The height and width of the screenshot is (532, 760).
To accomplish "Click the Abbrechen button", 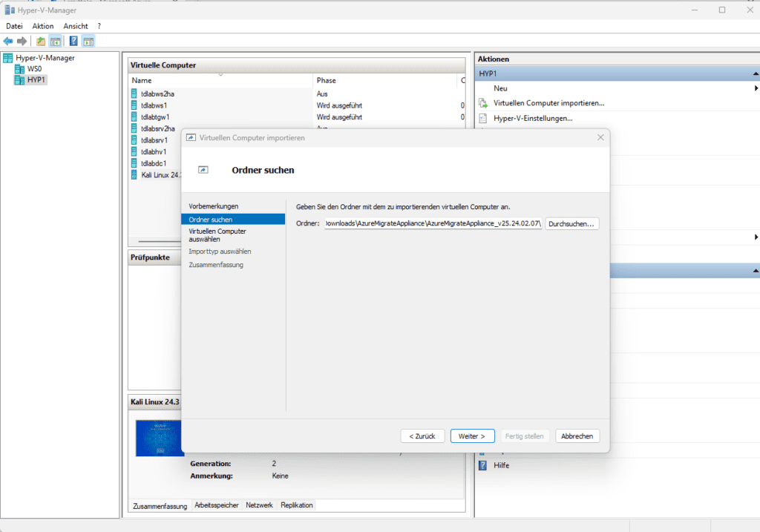I will [577, 436].
